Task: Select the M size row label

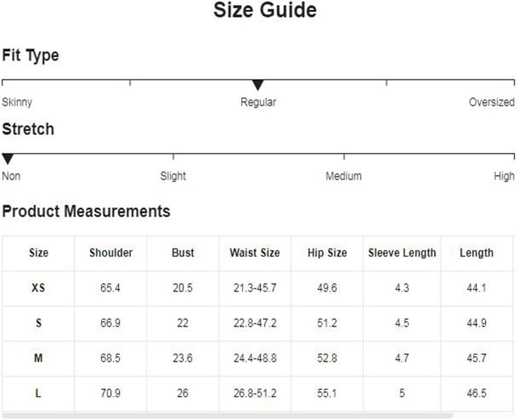Action: click(38, 358)
